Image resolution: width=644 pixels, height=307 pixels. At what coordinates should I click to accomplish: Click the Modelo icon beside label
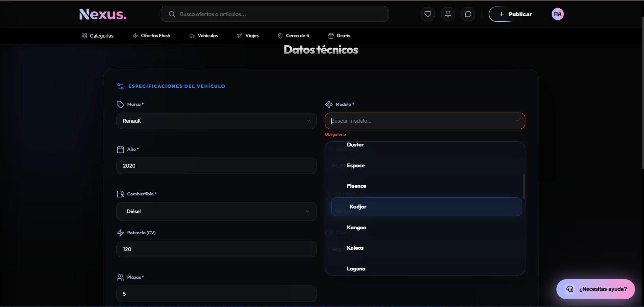pos(329,105)
